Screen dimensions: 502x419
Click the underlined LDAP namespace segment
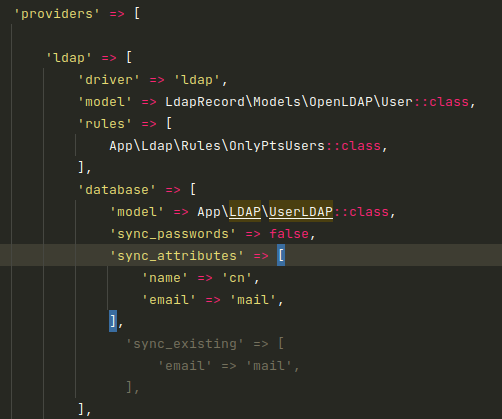(x=245, y=212)
